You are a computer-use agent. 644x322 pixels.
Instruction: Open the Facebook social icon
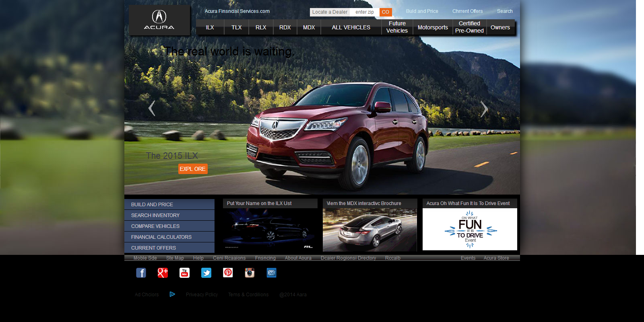pyautogui.click(x=141, y=273)
